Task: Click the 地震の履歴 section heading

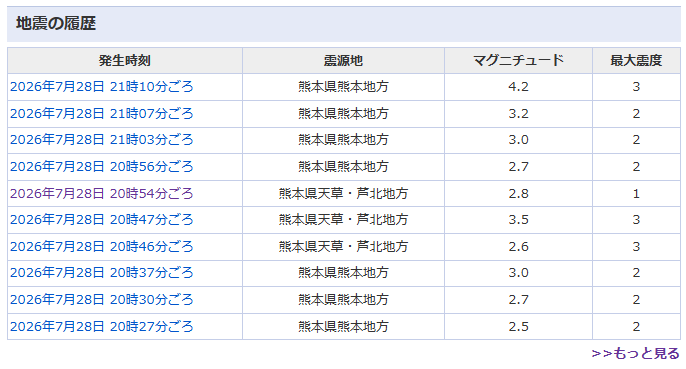Action: [56, 24]
